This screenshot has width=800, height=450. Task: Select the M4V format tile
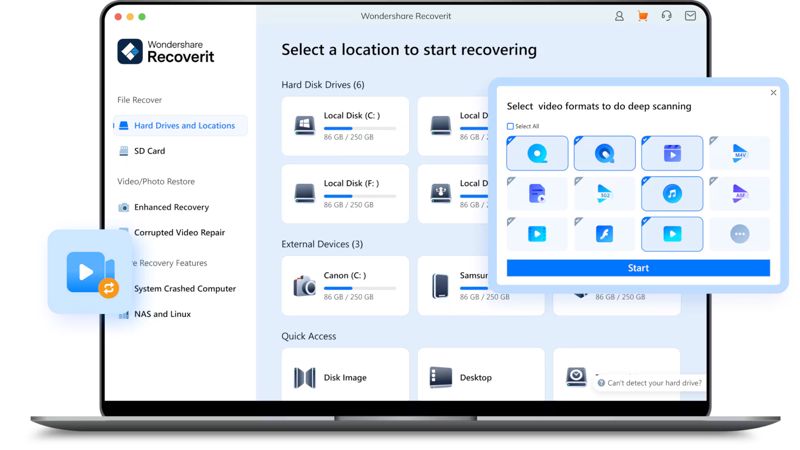point(739,153)
